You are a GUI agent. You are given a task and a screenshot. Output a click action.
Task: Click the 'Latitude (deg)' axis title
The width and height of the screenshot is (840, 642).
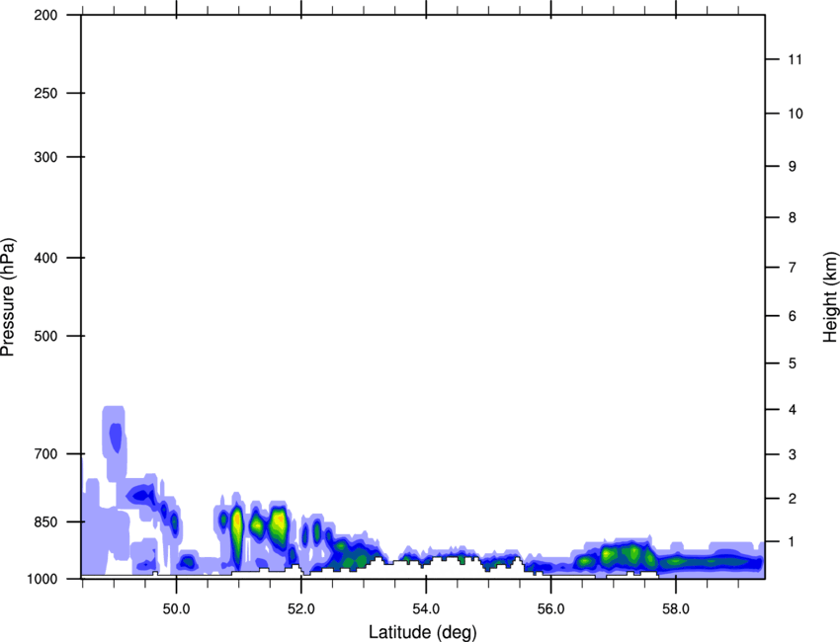tap(422, 632)
